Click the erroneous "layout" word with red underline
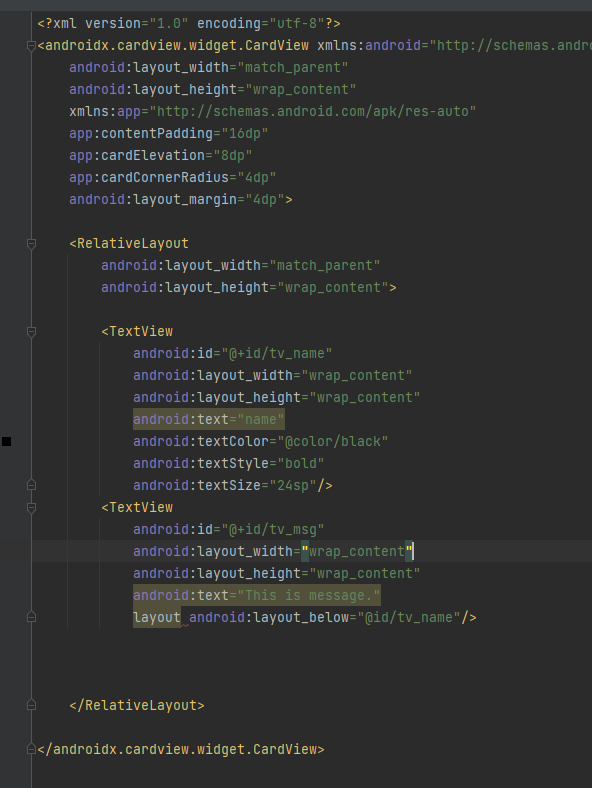Image resolution: width=592 pixels, height=788 pixels. click(x=157, y=618)
